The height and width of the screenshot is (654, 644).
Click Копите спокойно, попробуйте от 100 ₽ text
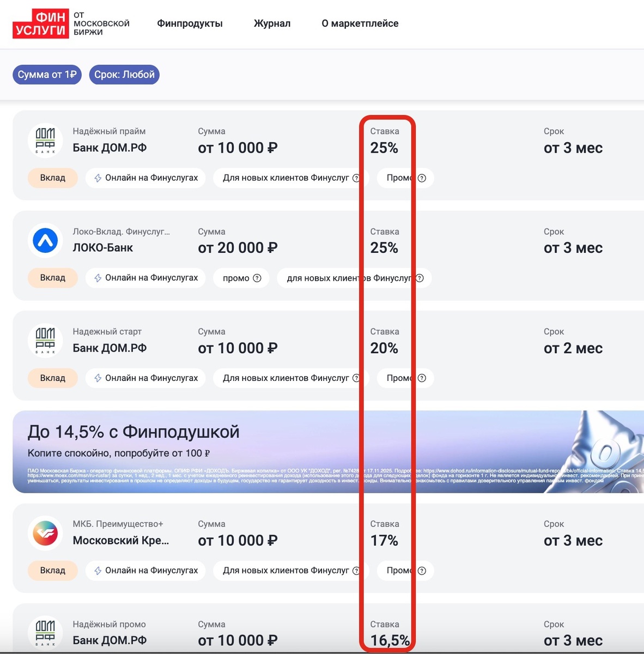coord(119,453)
